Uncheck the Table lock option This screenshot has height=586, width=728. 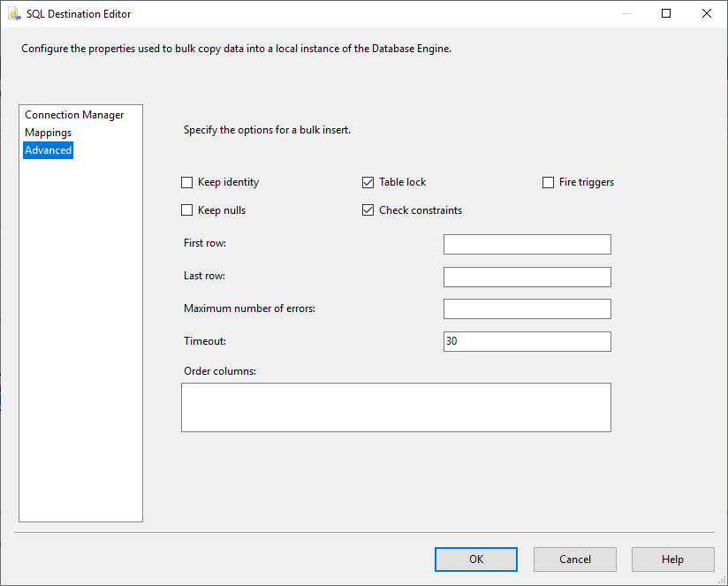[x=368, y=182]
